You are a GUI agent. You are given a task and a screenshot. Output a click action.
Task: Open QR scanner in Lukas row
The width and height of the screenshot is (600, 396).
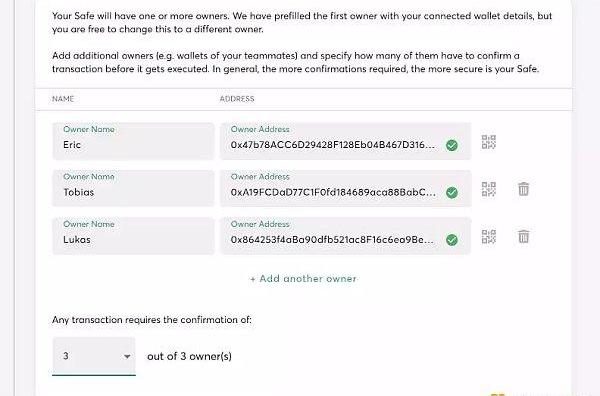[489, 236]
